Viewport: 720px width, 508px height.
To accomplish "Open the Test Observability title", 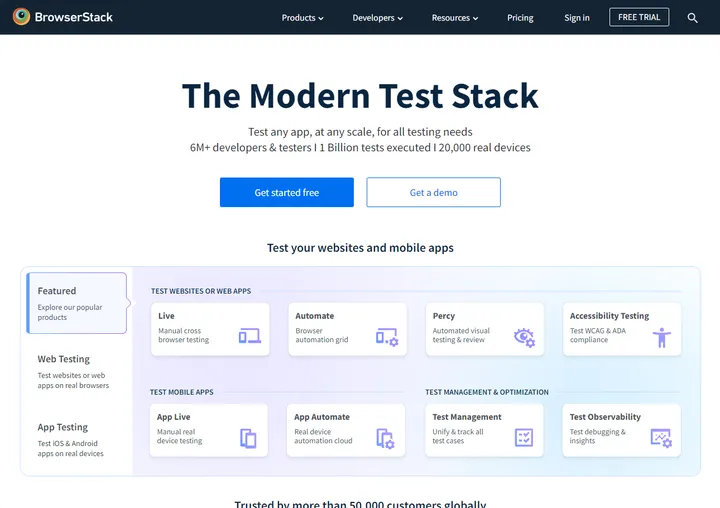I will click(605, 417).
